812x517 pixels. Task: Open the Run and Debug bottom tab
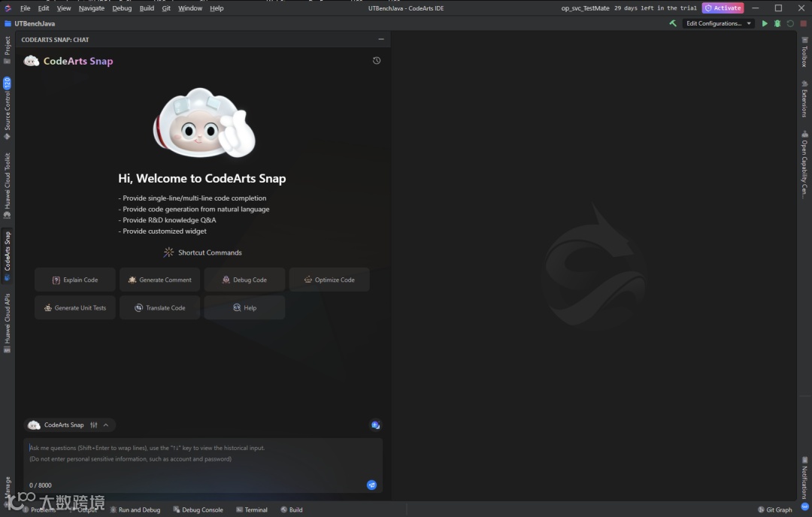[135, 509]
